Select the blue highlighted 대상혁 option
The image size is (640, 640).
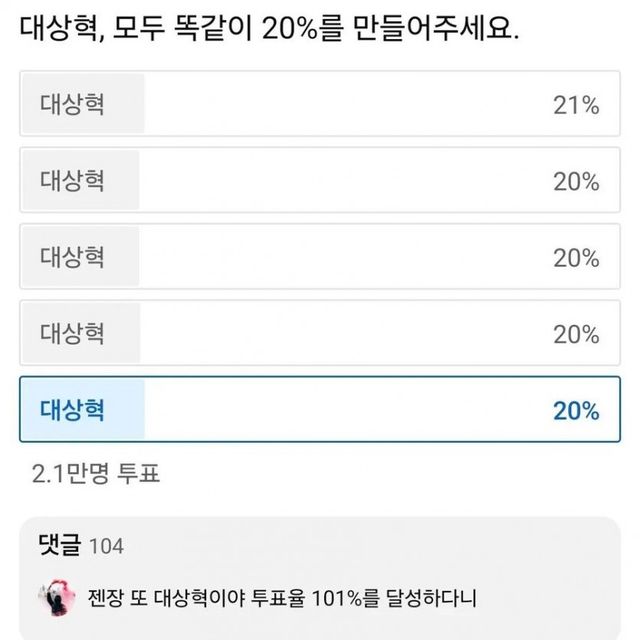click(320, 410)
